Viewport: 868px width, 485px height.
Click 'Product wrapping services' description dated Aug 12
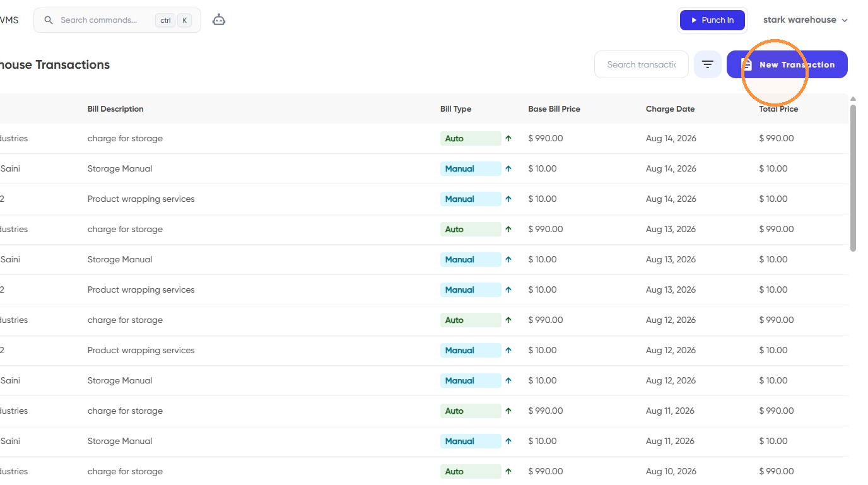point(141,350)
